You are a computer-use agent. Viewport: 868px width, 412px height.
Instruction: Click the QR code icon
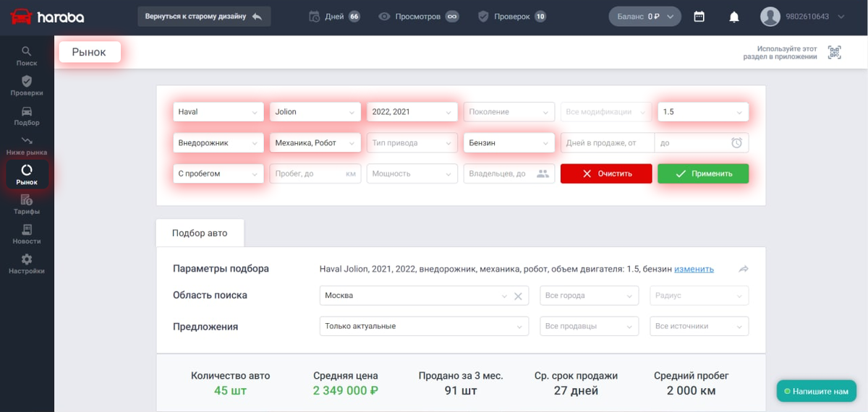(835, 52)
